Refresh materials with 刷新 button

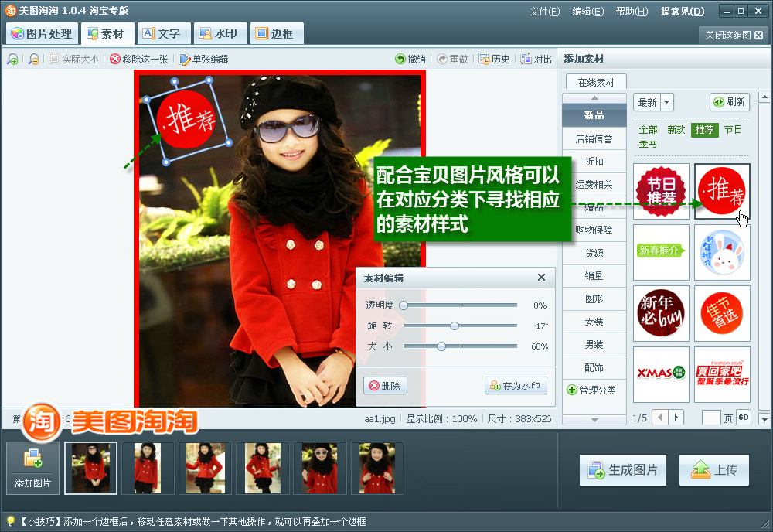coord(730,102)
